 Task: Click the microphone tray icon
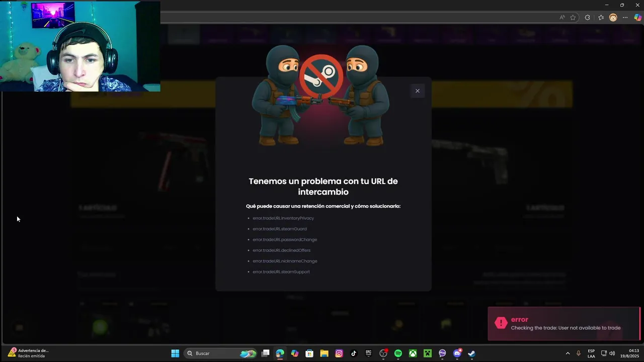579,353
